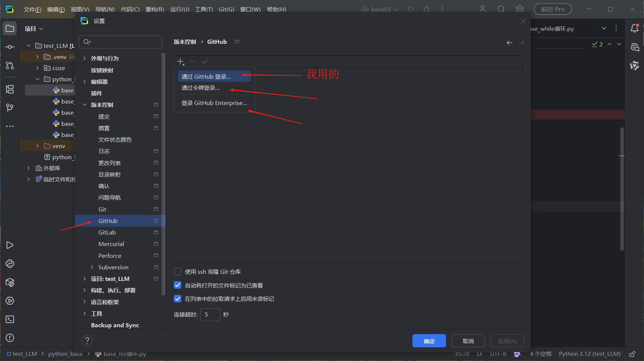Open the Notifications bell icon

pos(635,29)
